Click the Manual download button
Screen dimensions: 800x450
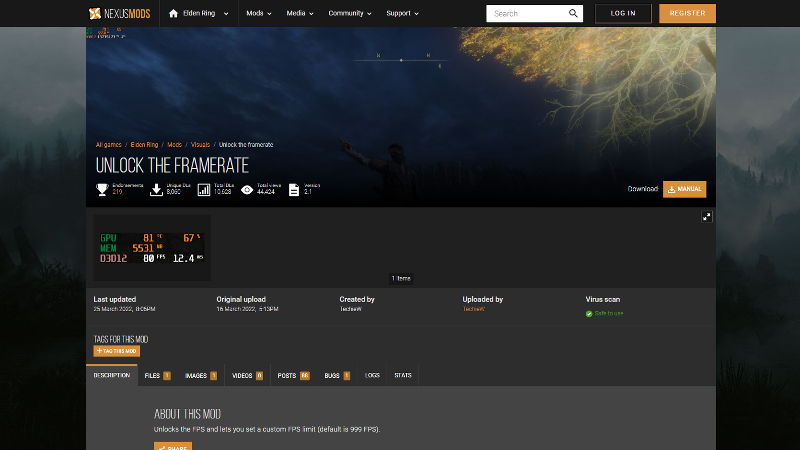[685, 189]
